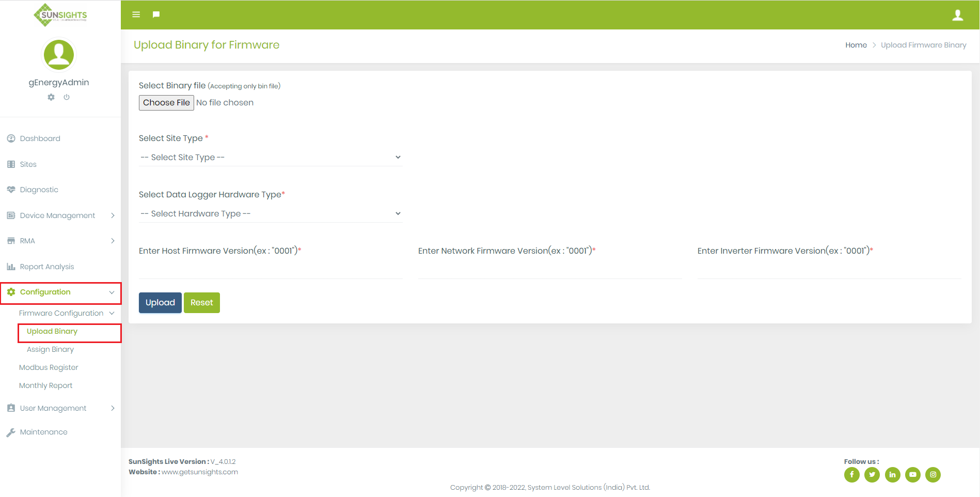
Task: Click the settings gear under gEnergyAdmin
Action: click(x=51, y=97)
